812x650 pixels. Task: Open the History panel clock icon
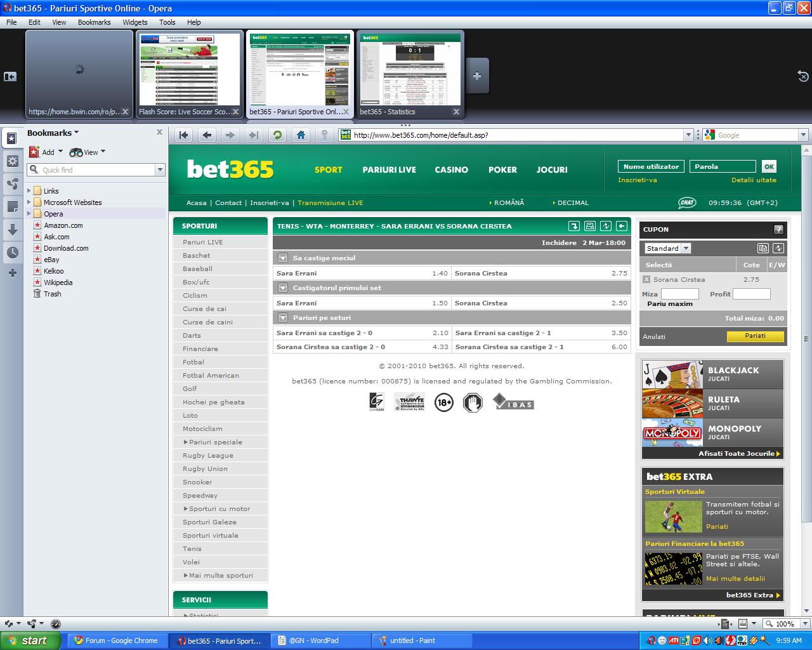coord(12,253)
